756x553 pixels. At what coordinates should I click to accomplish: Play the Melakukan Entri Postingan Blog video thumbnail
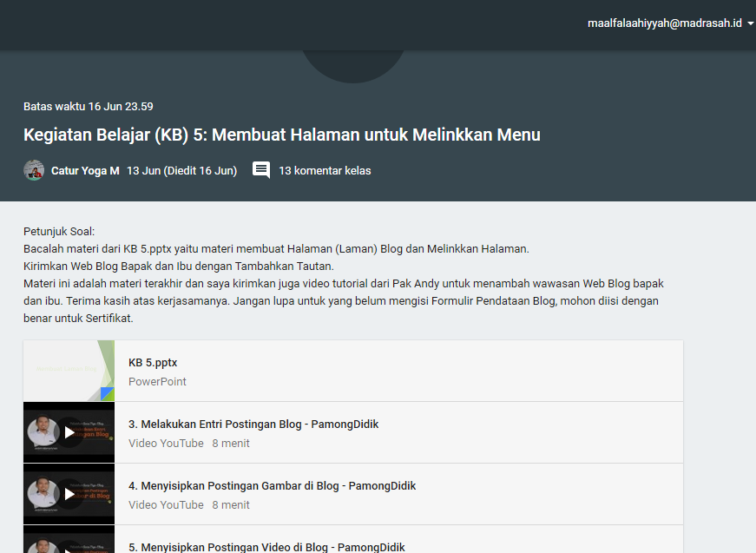[x=69, y=432]
